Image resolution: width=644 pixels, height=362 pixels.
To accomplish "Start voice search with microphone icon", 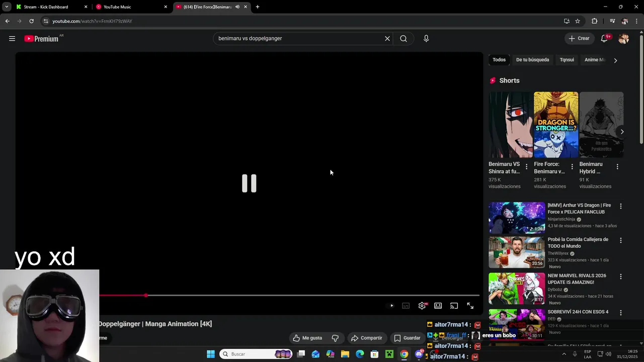I will [426, 39].
